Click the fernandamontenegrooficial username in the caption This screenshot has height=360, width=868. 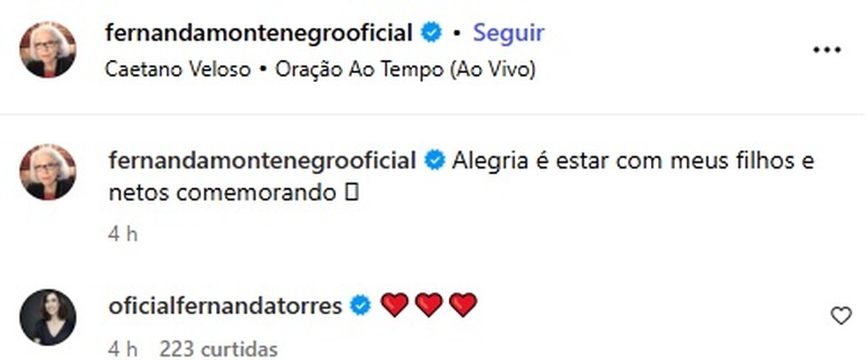point(260,162)
